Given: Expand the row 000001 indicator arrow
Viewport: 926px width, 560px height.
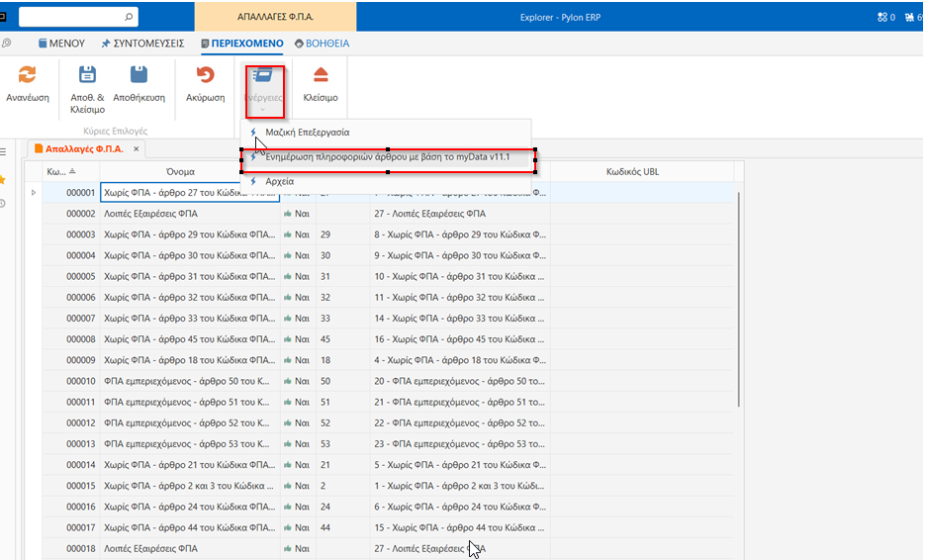Looking at the screenshot, I should tap(34, 193).
